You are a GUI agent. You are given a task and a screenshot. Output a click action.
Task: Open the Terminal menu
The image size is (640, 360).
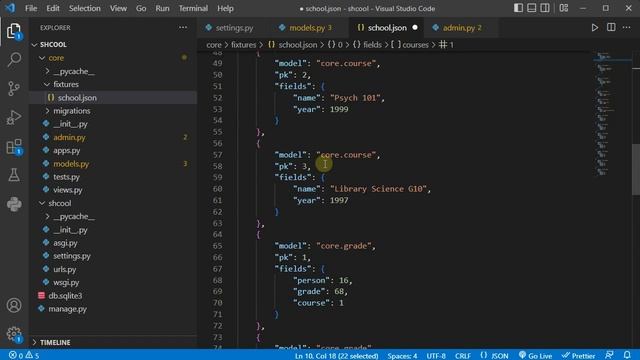click(193, 8)
